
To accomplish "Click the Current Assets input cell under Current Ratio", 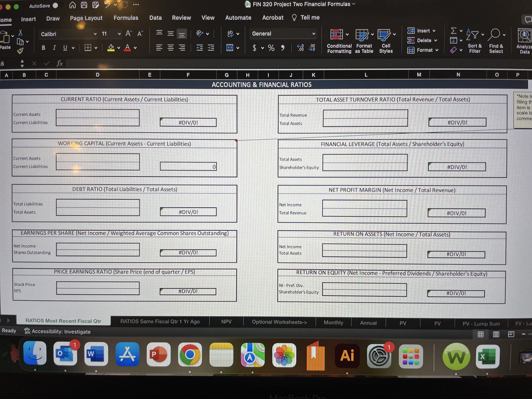I will (x=98, y=114).
